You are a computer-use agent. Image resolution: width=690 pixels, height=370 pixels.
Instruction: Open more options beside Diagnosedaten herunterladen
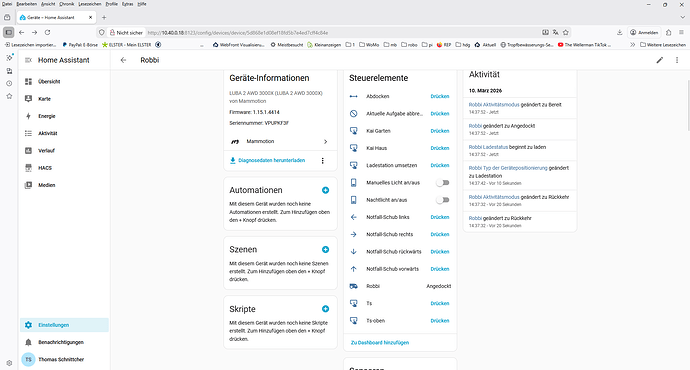point(323,161)
